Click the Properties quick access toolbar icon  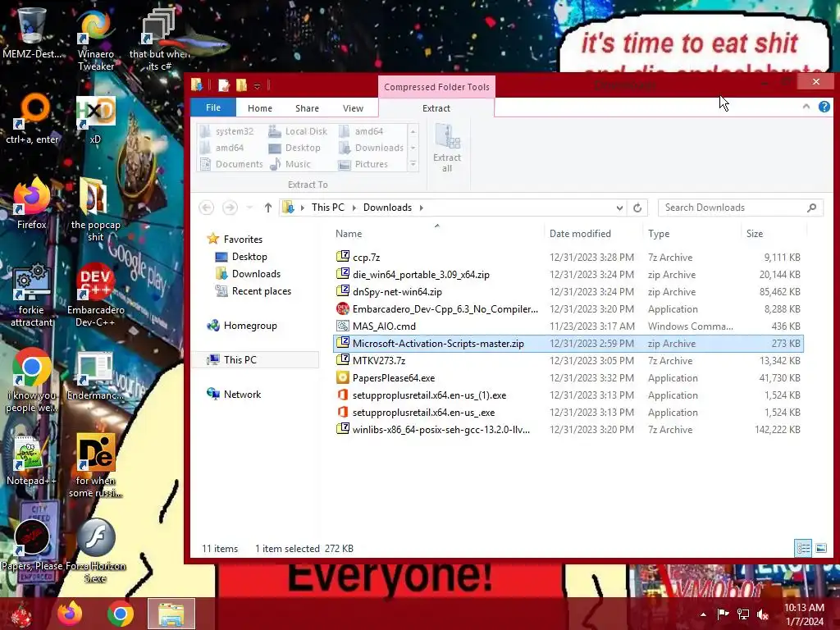[x=224, y=84]
